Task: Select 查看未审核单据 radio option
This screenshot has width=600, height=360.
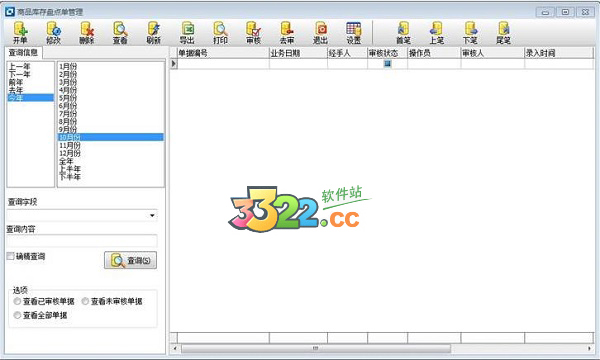Action: coord(85,301)
